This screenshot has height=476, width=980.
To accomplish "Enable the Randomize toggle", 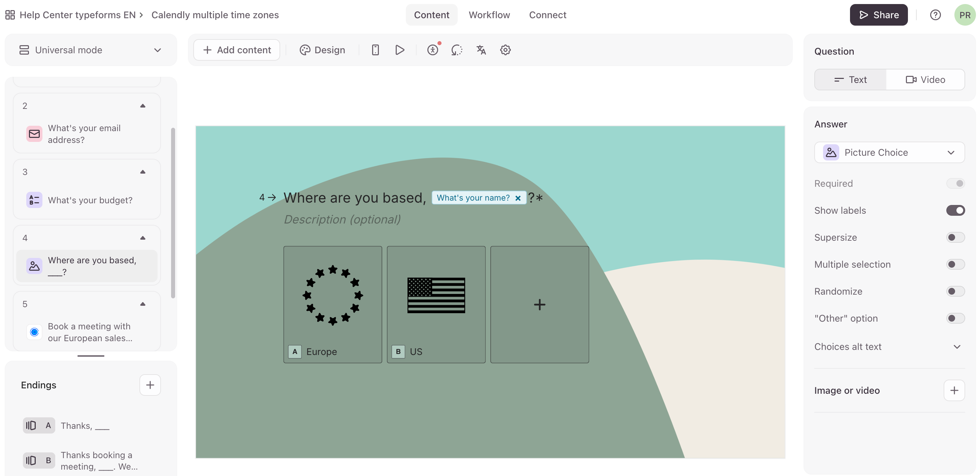I will pos(955,291).
